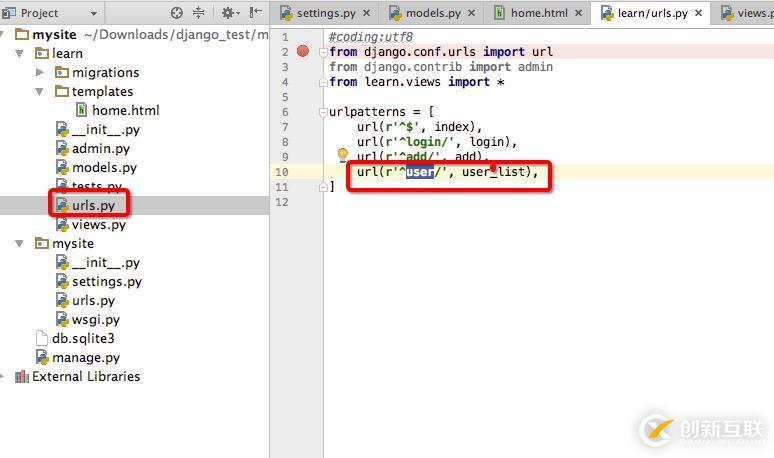This screenshot has width=774, height=458.
Task: Click fold end marker on line 11
Action: 323,187
